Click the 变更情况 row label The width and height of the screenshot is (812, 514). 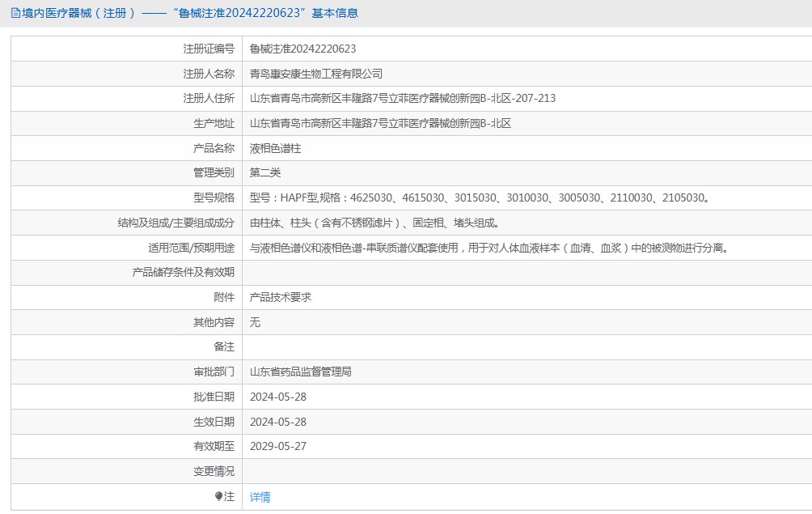coord(214,471)
